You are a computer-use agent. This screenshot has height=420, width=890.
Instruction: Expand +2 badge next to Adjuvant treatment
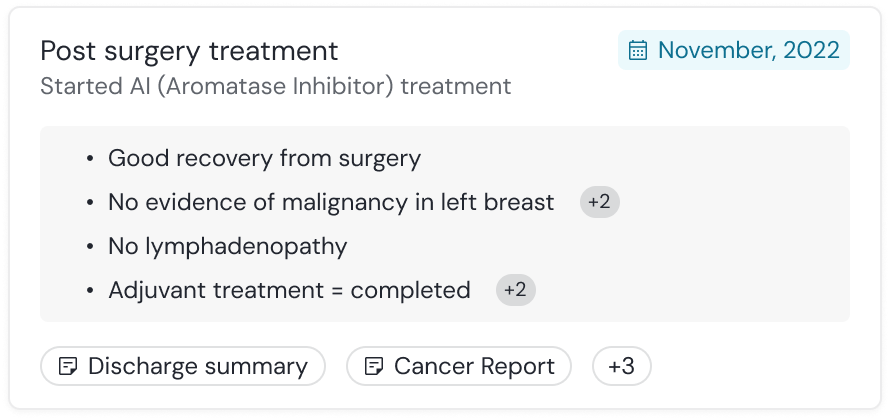click(515, 290)
